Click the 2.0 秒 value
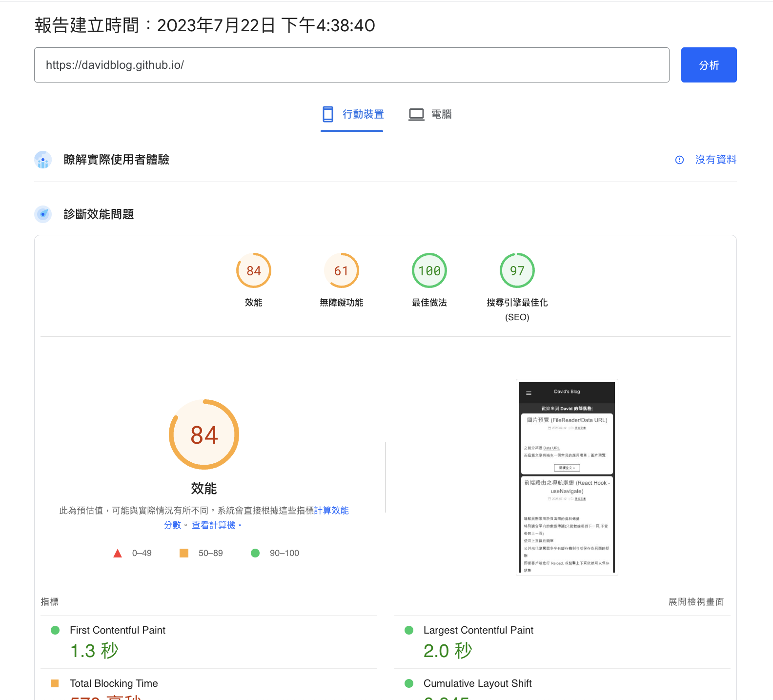Screen dimensions: 773x700 click(x=448, y=651)
